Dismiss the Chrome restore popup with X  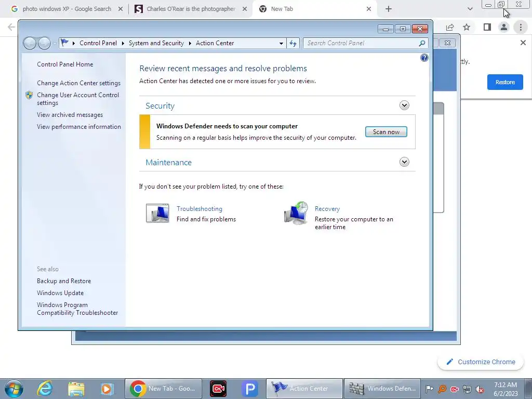tap(523, 43)
